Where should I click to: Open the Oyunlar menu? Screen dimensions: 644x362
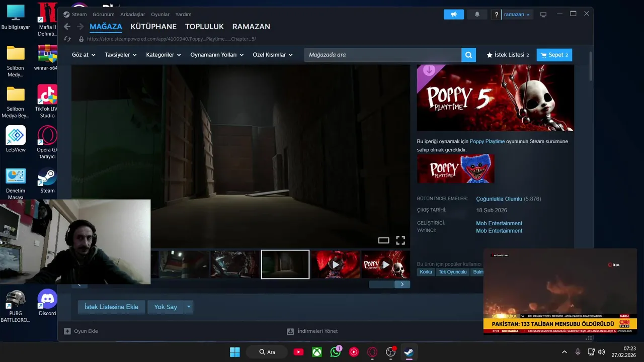pos(160,15)
